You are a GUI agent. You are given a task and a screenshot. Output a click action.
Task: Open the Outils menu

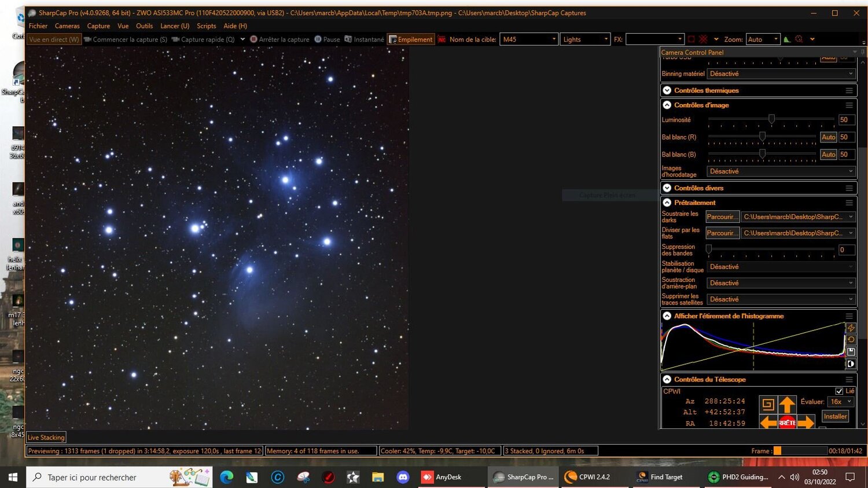click(144, 26)
